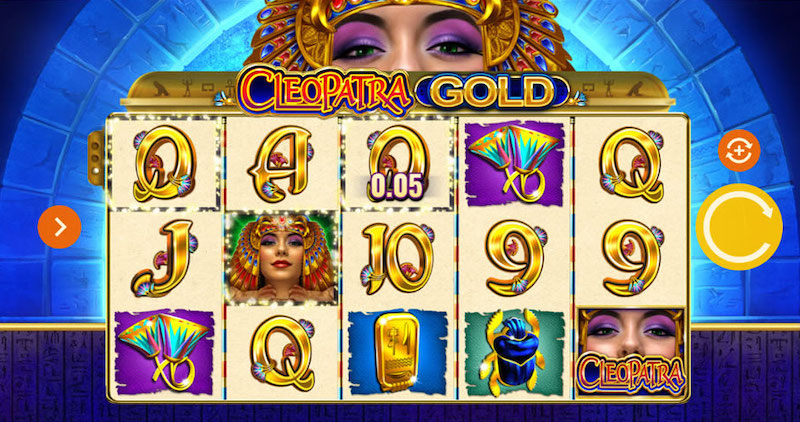The height and width of the screenshot is (422, 800).
Task: Click the 9 symbol in fifth reel
Action: pos(632,258)
